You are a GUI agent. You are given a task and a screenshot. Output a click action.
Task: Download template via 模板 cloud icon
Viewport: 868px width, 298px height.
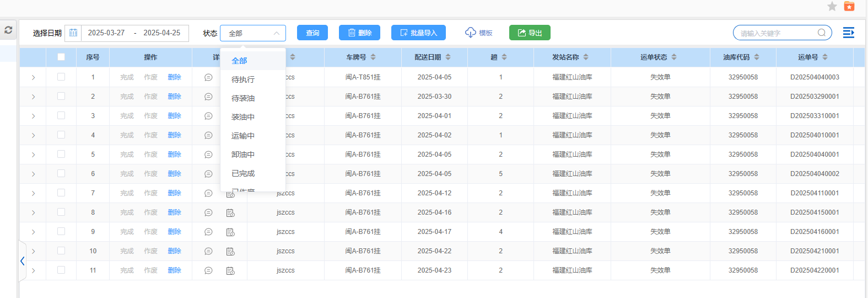pyautogui.click(x=471, y=33)
